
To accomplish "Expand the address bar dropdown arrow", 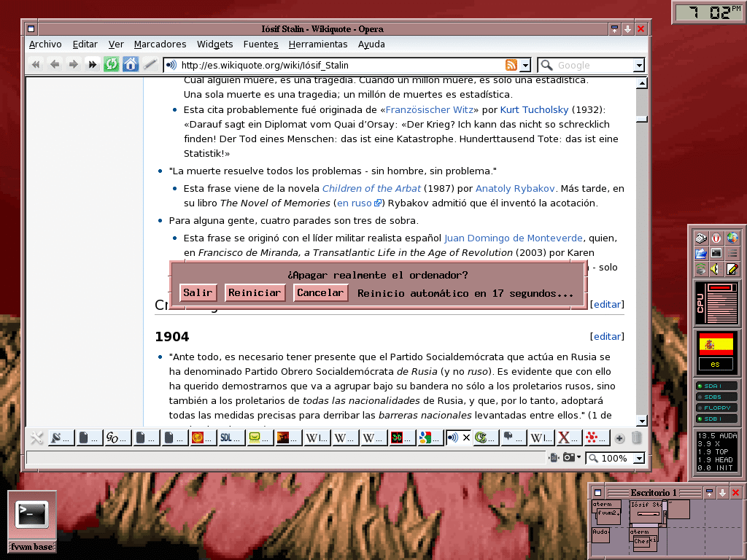I will (525, 65).
